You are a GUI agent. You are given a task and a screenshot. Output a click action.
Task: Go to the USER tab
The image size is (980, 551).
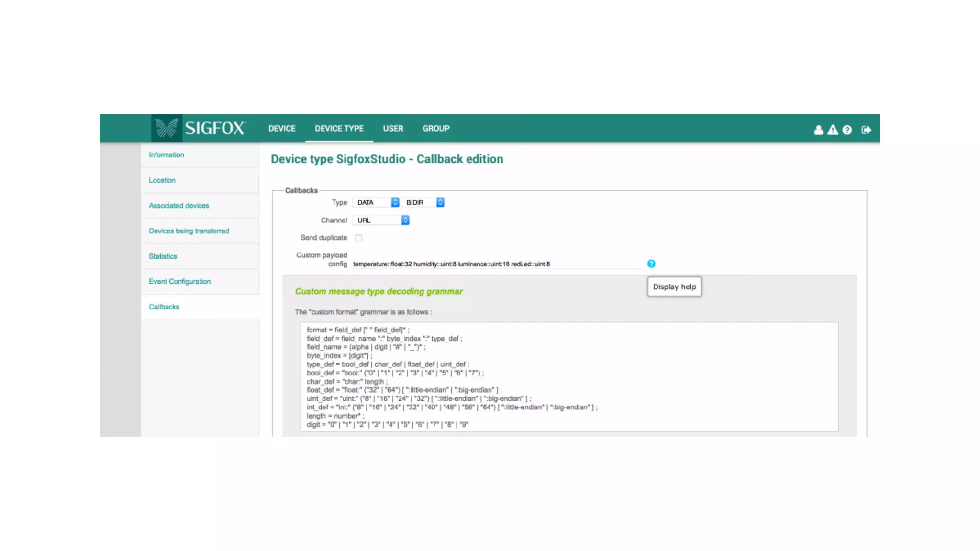coord(393,128)
